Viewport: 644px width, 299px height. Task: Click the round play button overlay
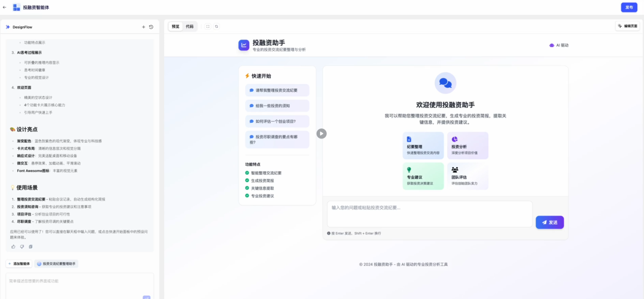321,134
